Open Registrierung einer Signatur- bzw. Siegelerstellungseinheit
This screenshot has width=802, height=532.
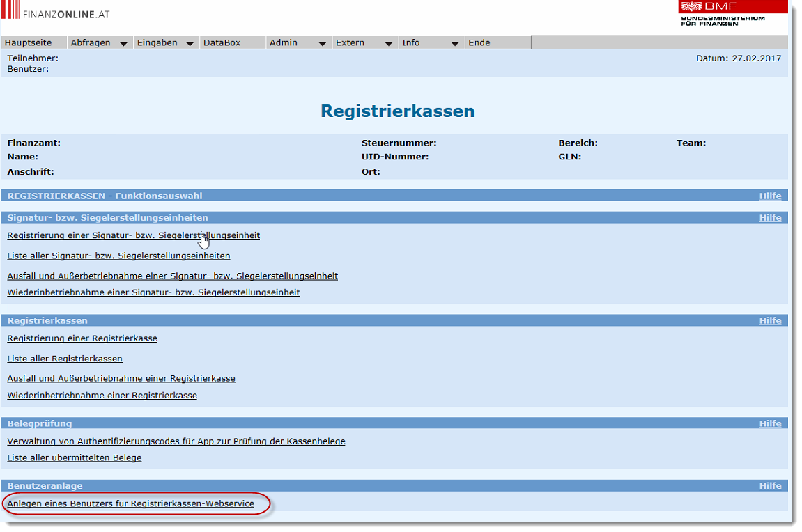[133, 235]
